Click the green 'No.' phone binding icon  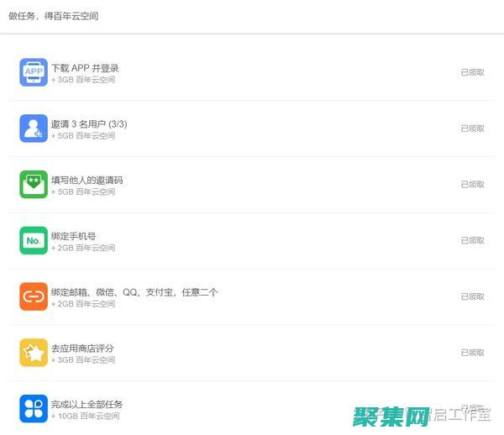(34, 241)
